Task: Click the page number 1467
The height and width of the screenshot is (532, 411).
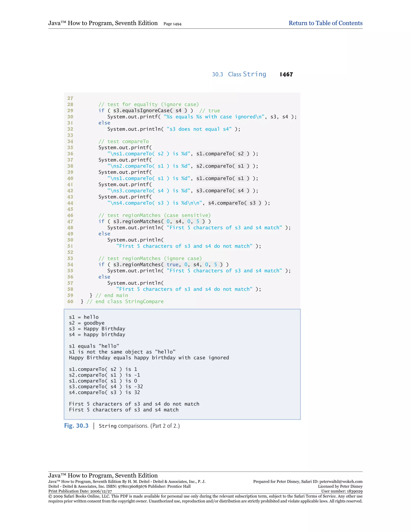Action: 286,74
